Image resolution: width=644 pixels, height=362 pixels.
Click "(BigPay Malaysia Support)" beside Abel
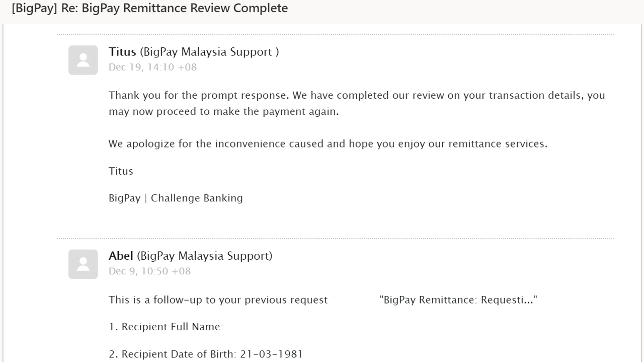(204, 256)
